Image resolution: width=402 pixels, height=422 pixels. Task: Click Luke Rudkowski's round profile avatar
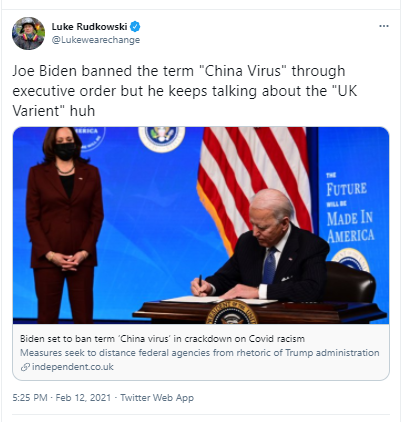(x=28, y=33)
